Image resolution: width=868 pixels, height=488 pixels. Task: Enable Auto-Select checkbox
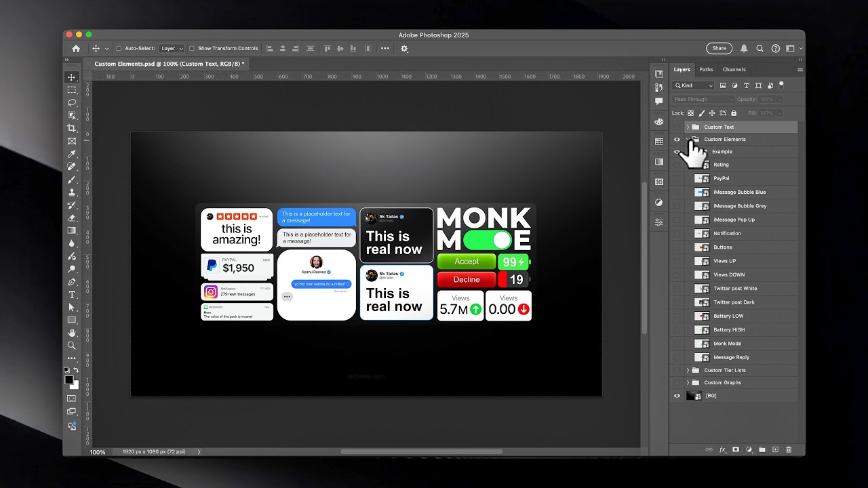(x=119, y=48)
